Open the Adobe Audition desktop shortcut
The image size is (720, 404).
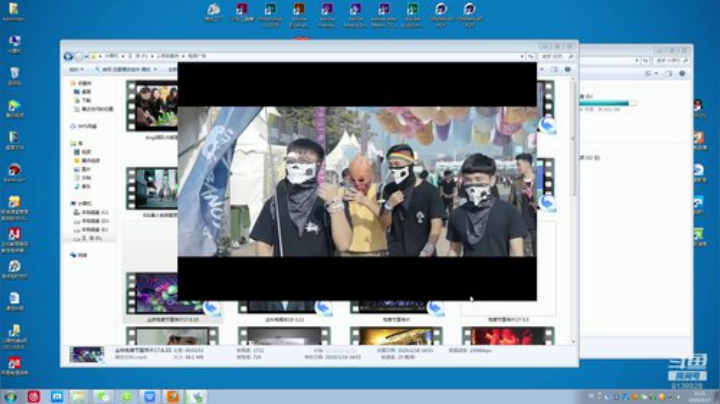(x=412, y=14)
